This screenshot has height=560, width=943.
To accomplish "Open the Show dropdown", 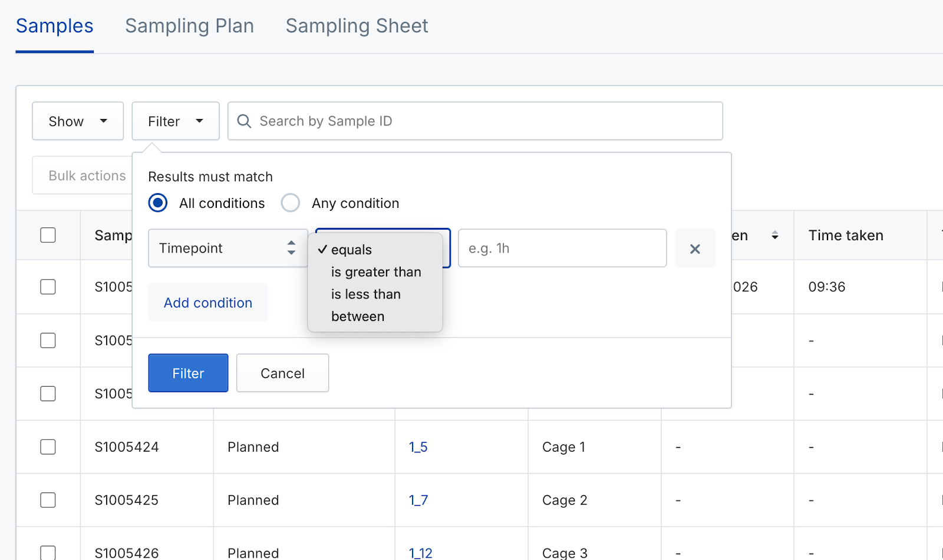I will [78, 121].
